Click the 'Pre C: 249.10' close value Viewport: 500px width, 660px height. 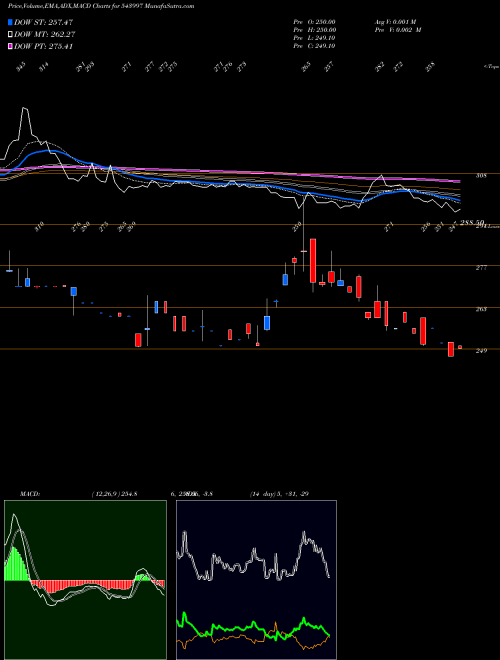pyautogui.click(x=314, y=46)
